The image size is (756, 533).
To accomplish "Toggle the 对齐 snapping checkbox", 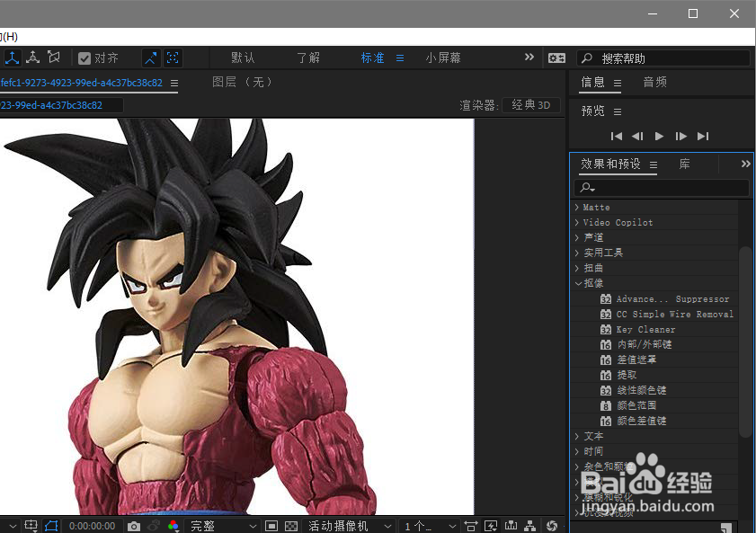I will point(84,58).
